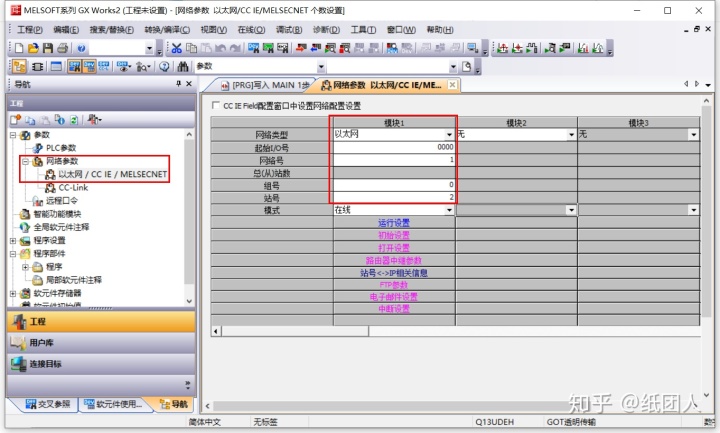Click the first green-arrow step debug icon

pos(502,48)
